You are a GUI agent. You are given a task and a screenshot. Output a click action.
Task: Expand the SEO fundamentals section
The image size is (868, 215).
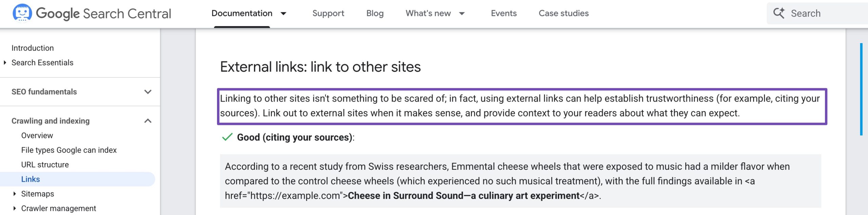coord(148,92)
